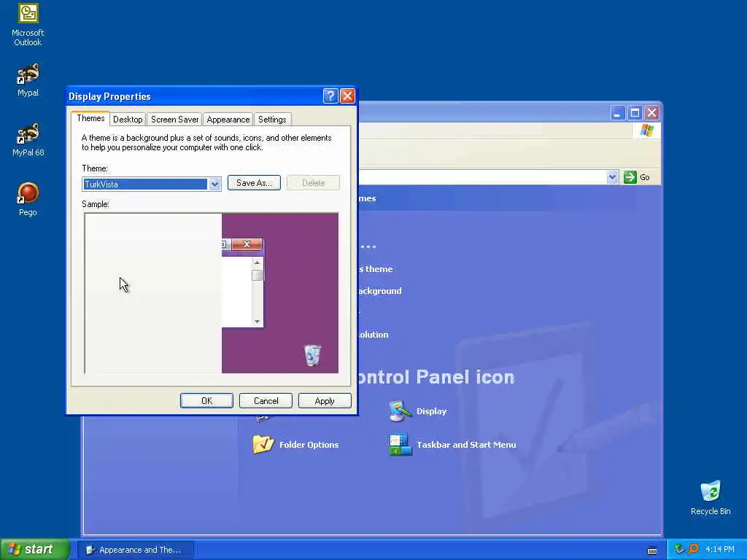Stay on the Themes tab
Image resolution: width=747 pixels, height=560 pixels.
coord(90,119)
